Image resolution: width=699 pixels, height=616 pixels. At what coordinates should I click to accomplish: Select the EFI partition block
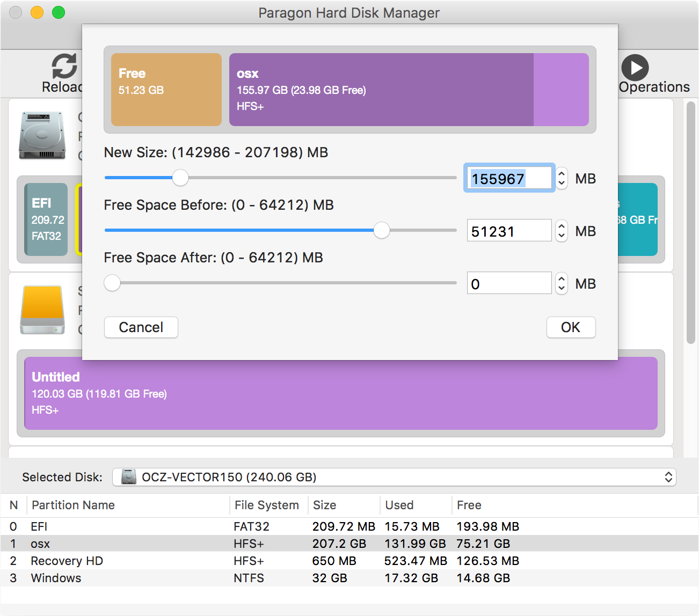[x=47, y=219]
